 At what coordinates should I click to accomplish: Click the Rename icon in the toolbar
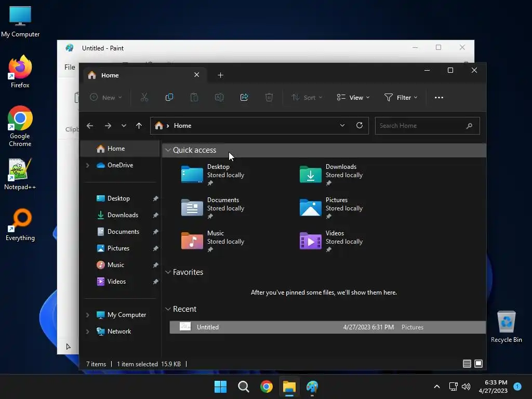tap(219, 97)
